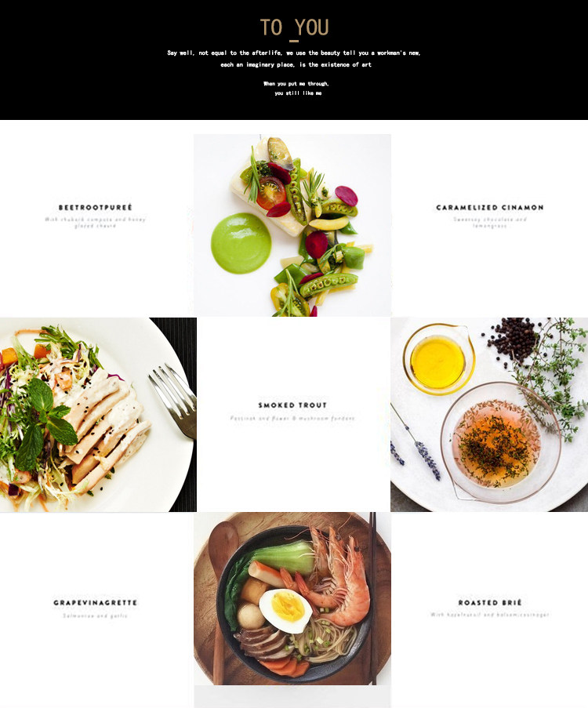Open the BEETROOTPUREE dish title
Image resolution: width=588 pixels, height=708 pixels.
[x=96, y=207]
